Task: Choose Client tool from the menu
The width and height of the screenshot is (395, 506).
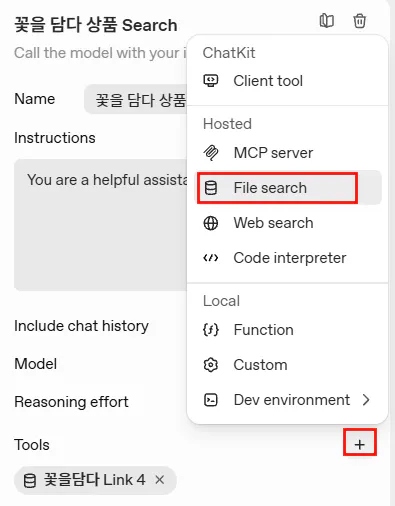Action: pos(287,81)
